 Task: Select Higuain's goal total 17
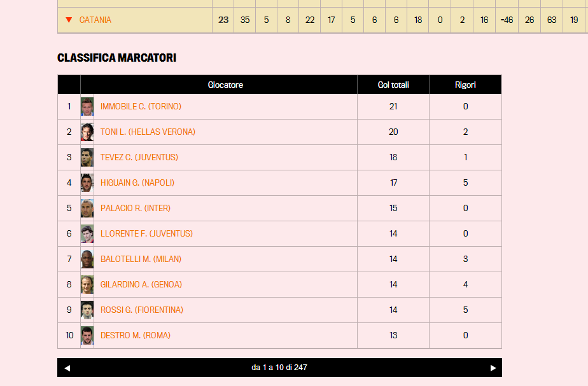[x=393, y=183]
